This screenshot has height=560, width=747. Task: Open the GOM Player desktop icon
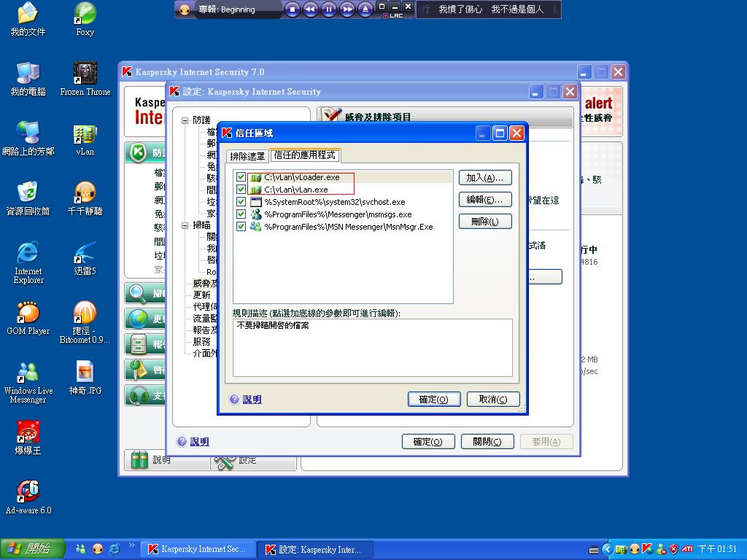[x=28, y=313]
